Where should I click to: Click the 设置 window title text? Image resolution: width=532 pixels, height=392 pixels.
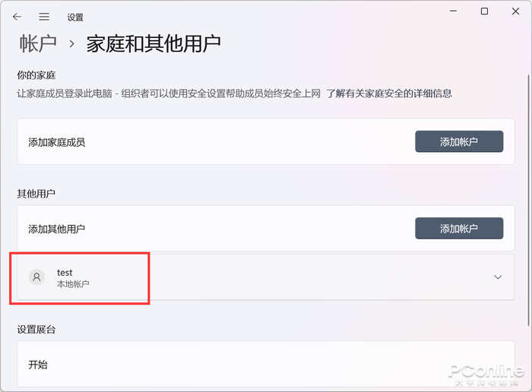click(x=75, y=17)
